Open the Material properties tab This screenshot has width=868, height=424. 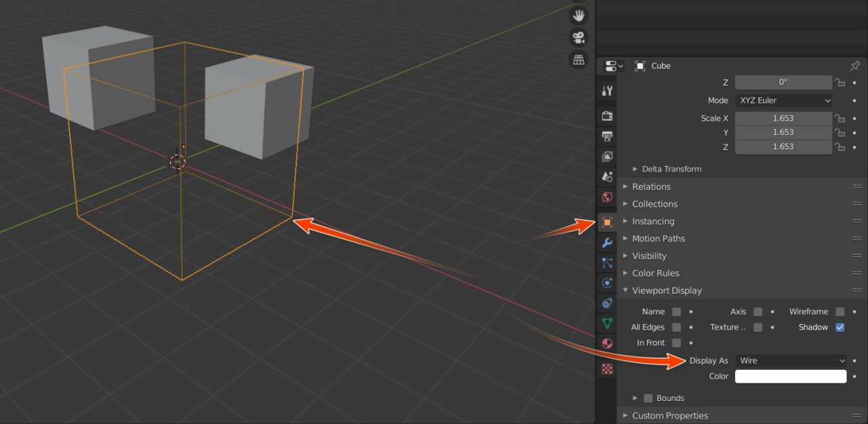608,343
